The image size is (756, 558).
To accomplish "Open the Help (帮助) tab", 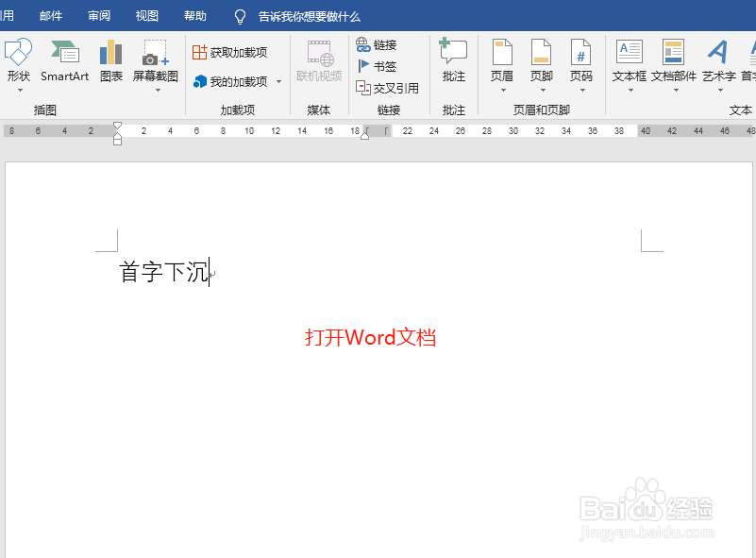I will [194, 16].
